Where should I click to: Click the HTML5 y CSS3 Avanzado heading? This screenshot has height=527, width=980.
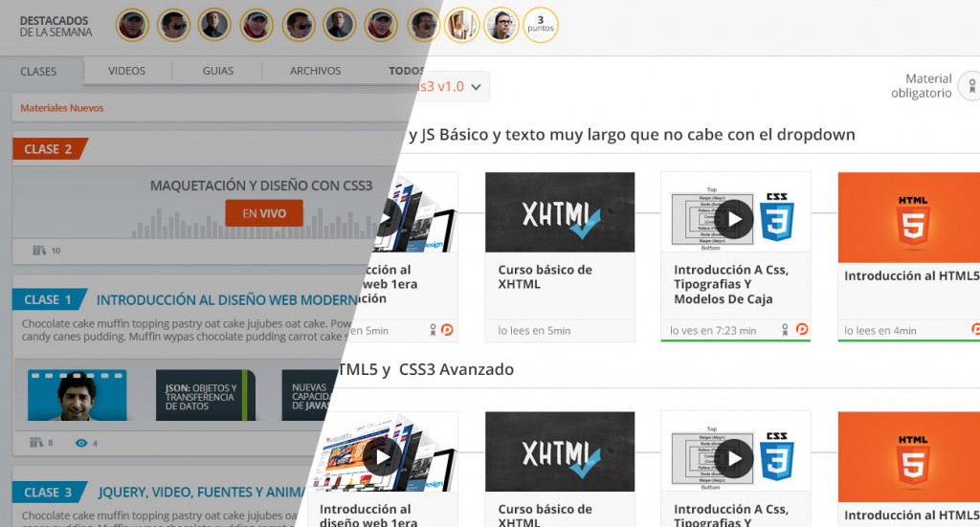coord(425,369)
